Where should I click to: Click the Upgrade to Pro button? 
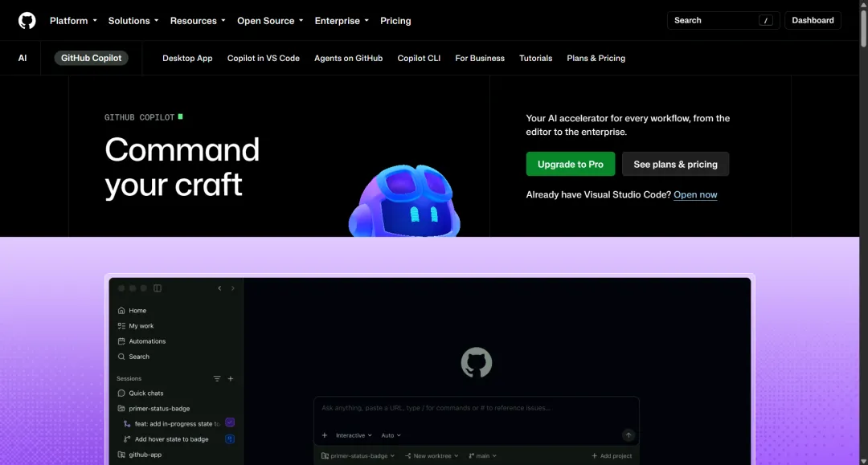[x=570, y=164]
